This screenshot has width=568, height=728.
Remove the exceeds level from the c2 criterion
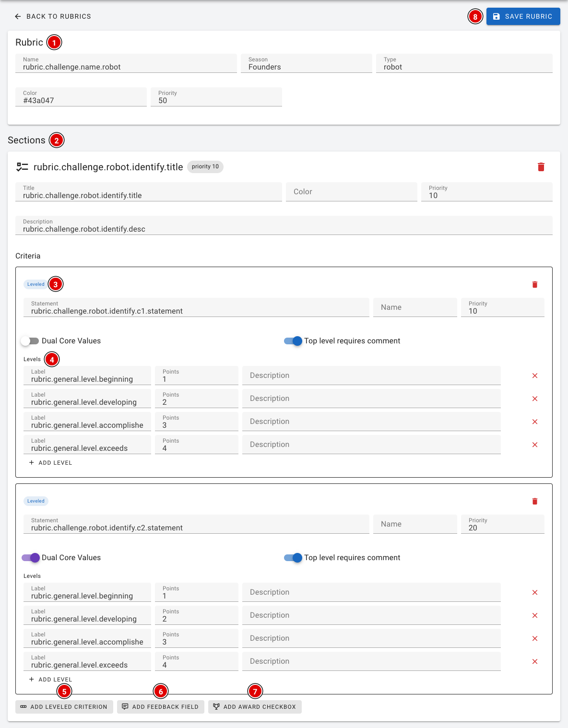tap(535, 661)
